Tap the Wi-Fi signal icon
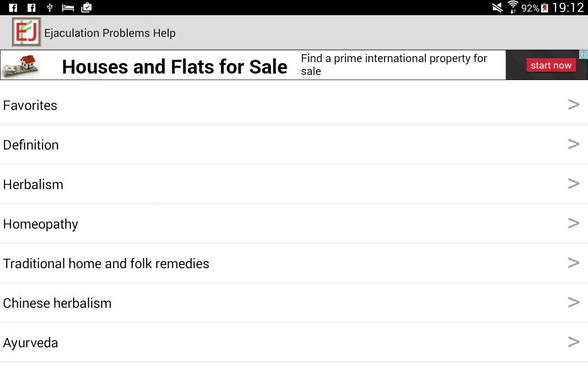 [x=513, y=8]
